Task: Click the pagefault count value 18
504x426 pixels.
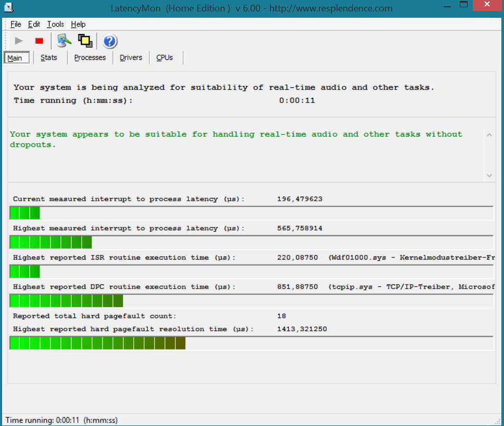Action: point(281,316)
